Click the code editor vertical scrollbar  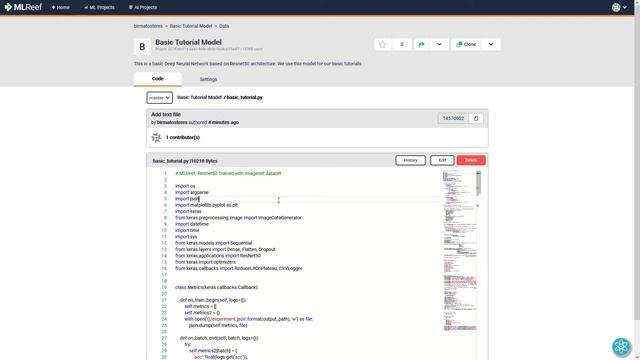[x=478, y=183]
